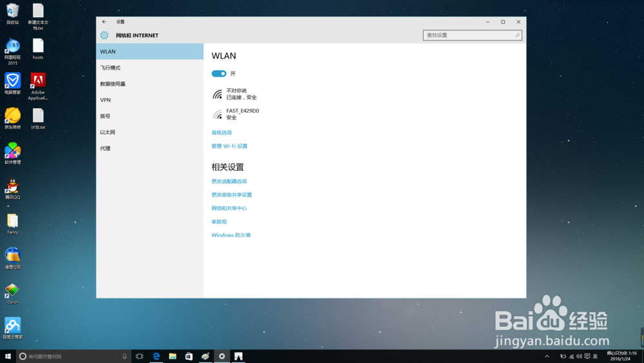Click the Cortana microphone icon

[124, 357]
